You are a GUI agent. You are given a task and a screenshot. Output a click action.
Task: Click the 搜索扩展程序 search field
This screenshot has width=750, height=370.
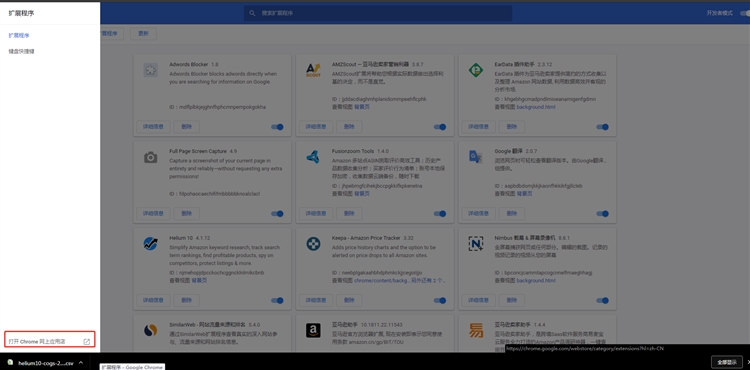point(378,13)
